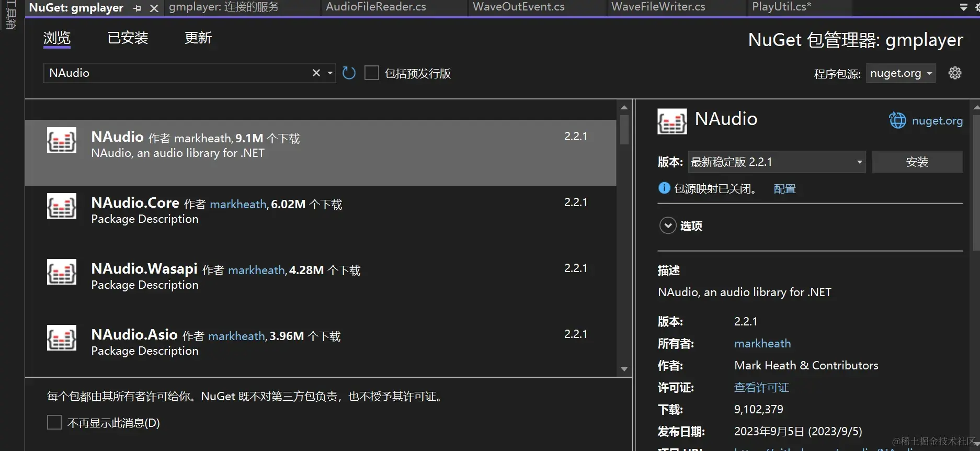Click the publish date 2023年9月5日
This screenshot has height=451, width=980.
point(798,431)
